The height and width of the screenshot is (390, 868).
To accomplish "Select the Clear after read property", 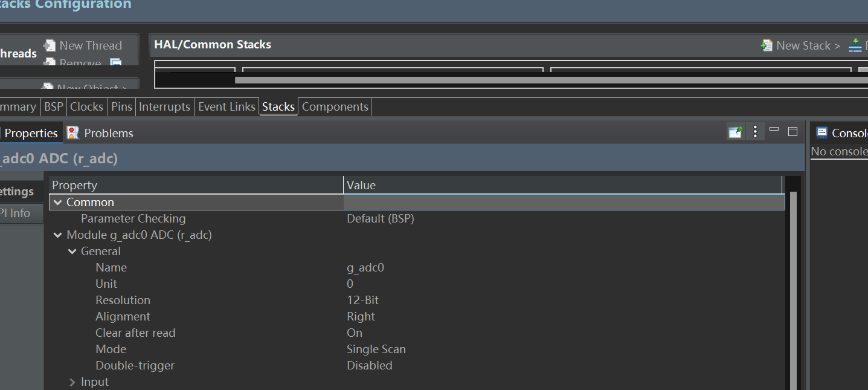I will tap(135, 333).
